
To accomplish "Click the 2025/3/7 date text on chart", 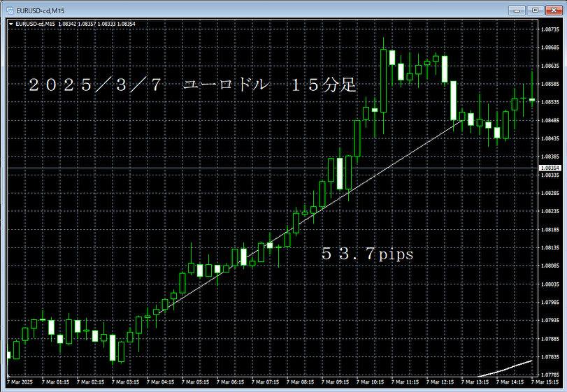I will point(94,85).
